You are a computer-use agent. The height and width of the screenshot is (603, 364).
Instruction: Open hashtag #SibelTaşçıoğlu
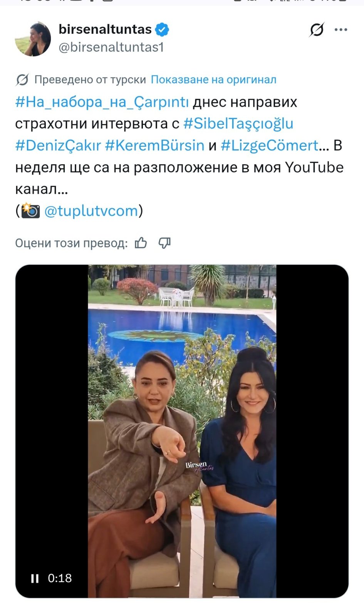coord(238,124)
